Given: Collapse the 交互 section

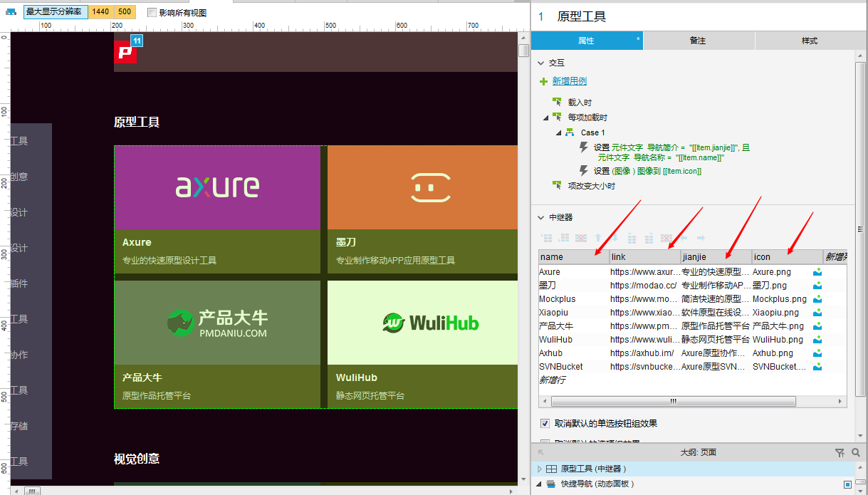Looking at the screenshot, I should (542, 63).
